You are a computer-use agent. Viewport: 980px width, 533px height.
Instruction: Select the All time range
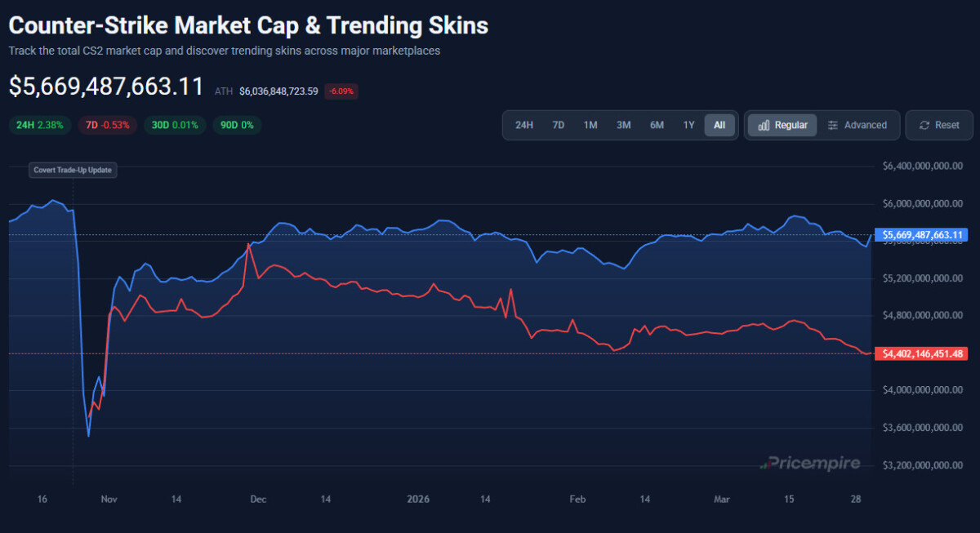(x=719, y=125)
